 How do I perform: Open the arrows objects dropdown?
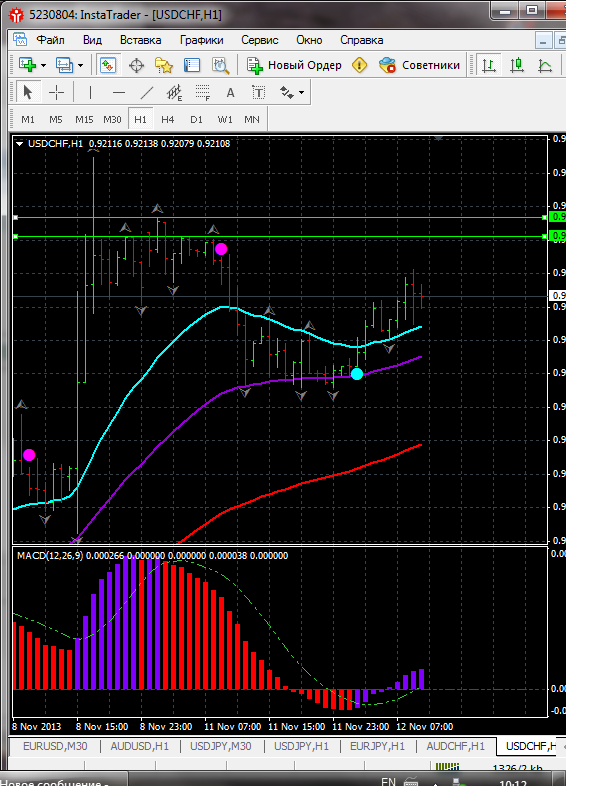point(292,92)
